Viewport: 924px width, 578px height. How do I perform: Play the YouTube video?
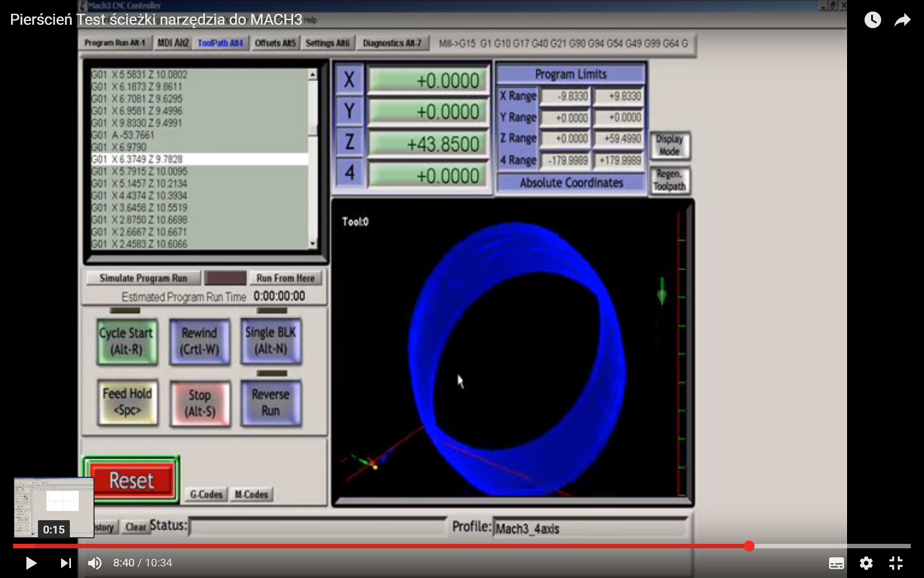click(x=31, y=563)
